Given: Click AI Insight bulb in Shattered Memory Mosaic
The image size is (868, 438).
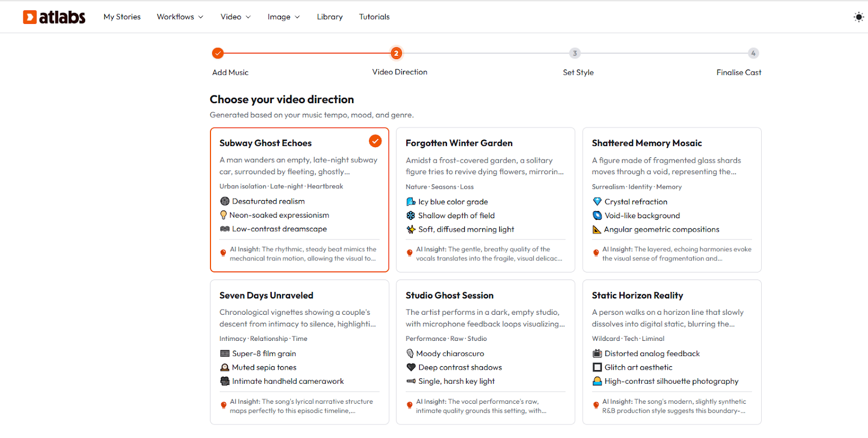Looking at the screenshot, I should 596,253.
